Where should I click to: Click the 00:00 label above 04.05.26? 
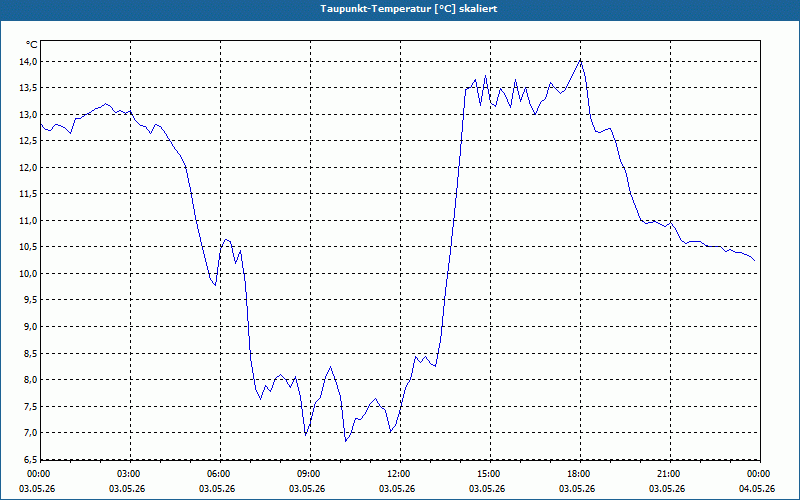(760, 474)
